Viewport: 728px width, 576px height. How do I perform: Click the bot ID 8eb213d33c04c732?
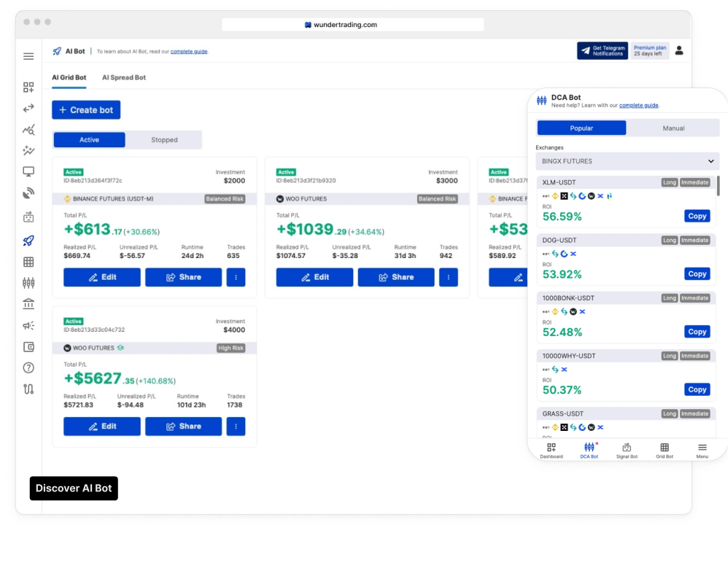[x=94, y=330]
